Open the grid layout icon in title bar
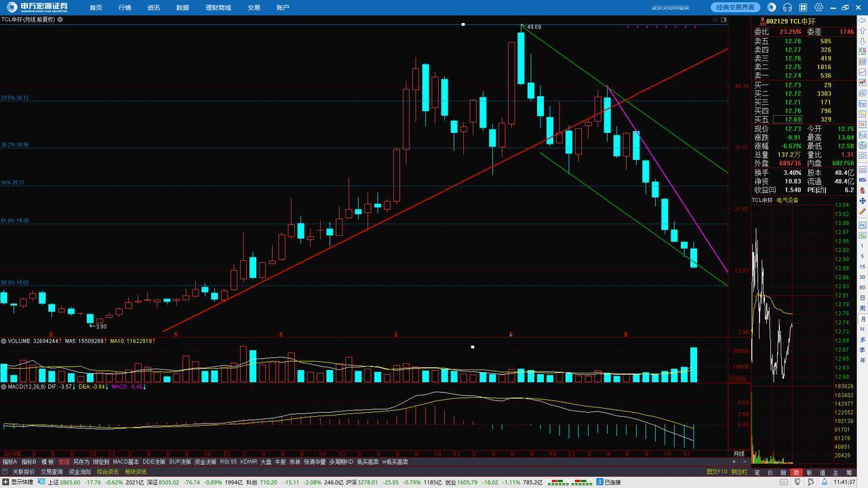Viewport: 868px width, 488px height. click(803, 7)
